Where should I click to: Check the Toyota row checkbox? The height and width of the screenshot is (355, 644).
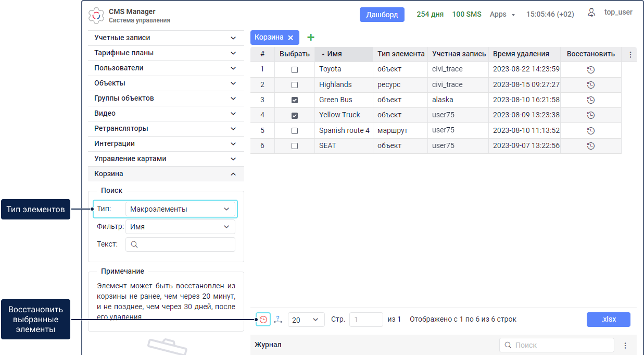click(295, 70)
